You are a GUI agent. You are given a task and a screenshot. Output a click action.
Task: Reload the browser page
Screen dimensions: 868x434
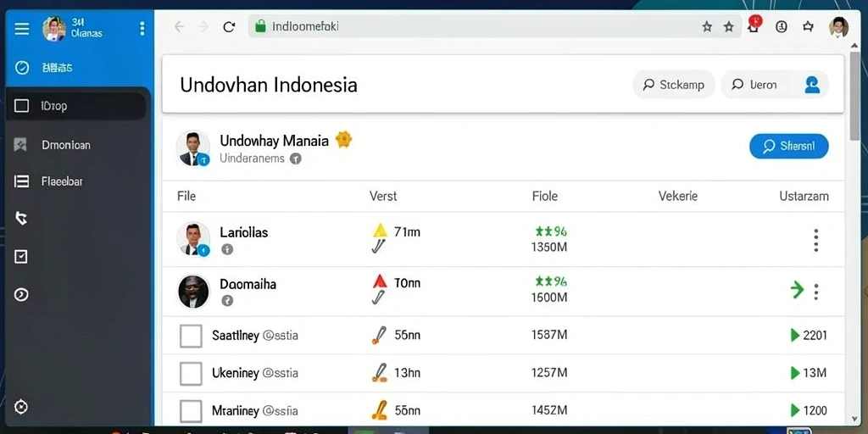click(229, 26)
